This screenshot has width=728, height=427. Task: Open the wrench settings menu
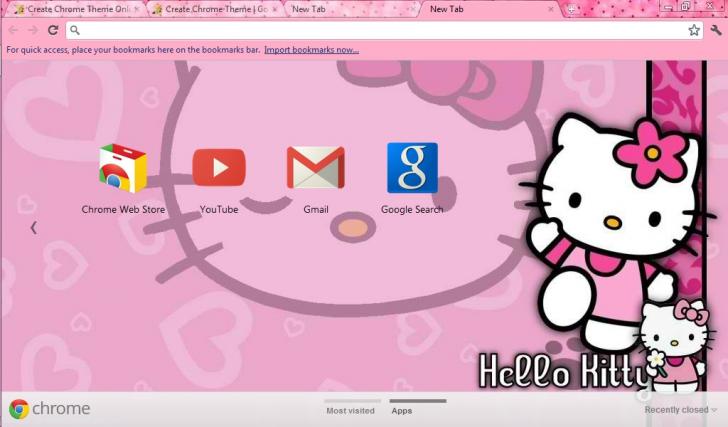[x=715, y=30]
